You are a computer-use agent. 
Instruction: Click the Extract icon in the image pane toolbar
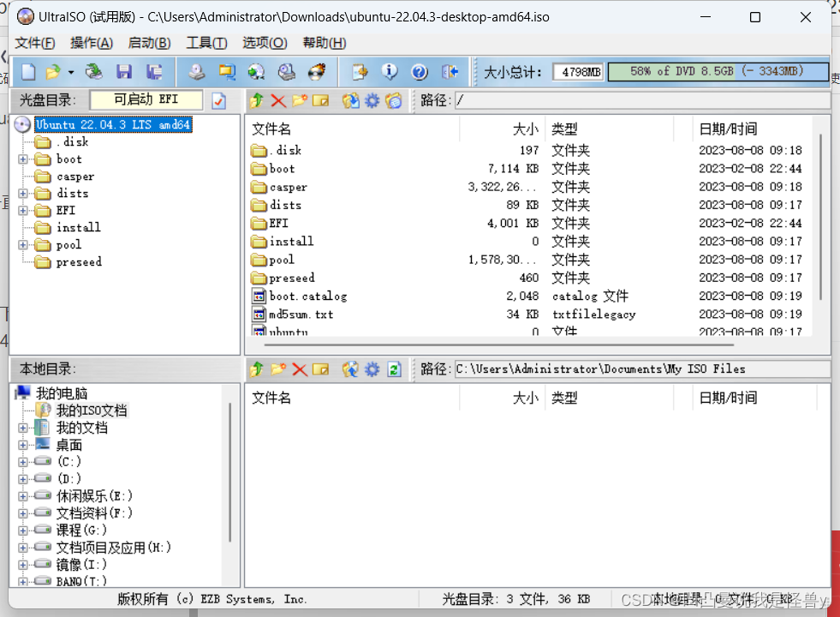pos(351,100)
